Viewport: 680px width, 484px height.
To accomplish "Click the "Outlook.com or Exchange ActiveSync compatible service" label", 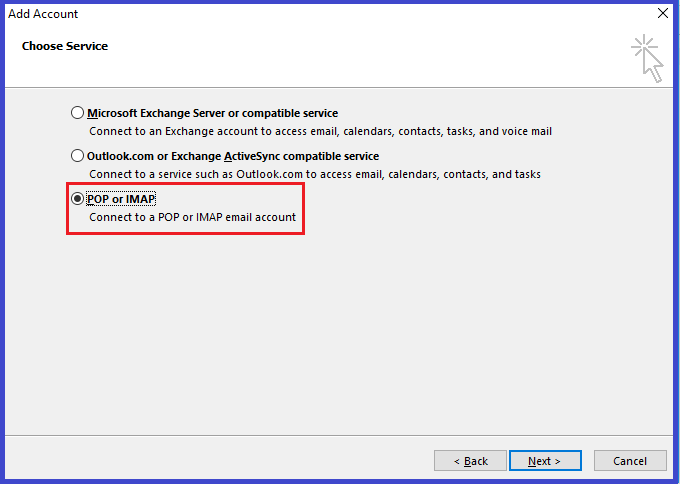I will click(x=233, y=156).
